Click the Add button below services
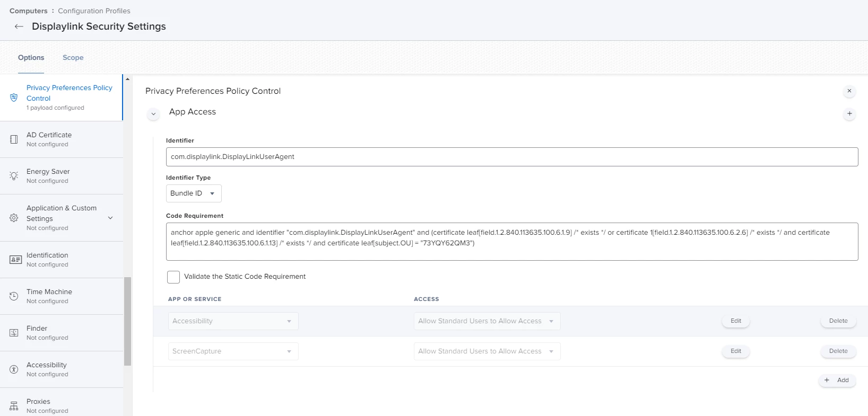This screenshot has width=868, height=416. 837,380
